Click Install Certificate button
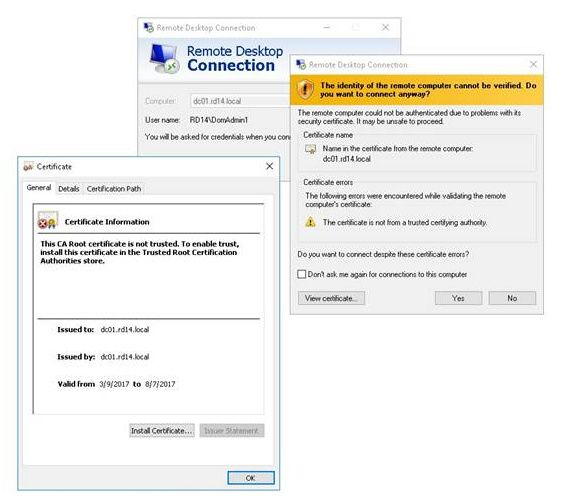 click(x=162, y=431)
